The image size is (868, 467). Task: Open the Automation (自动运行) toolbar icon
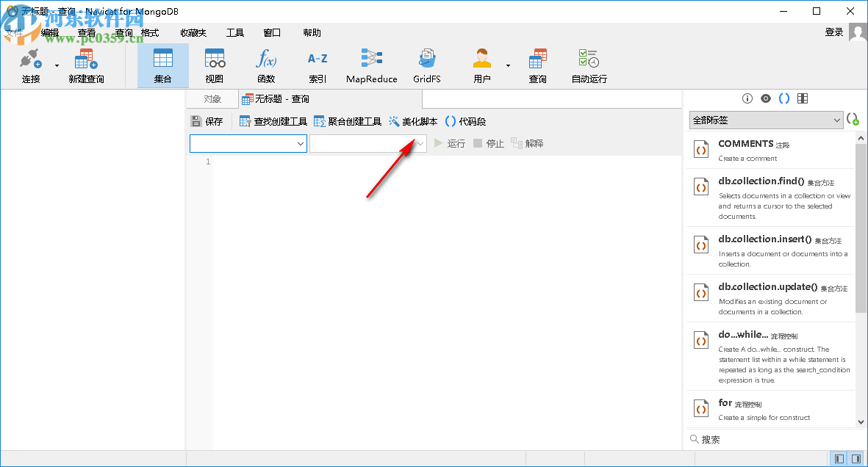tap(589, 66)
